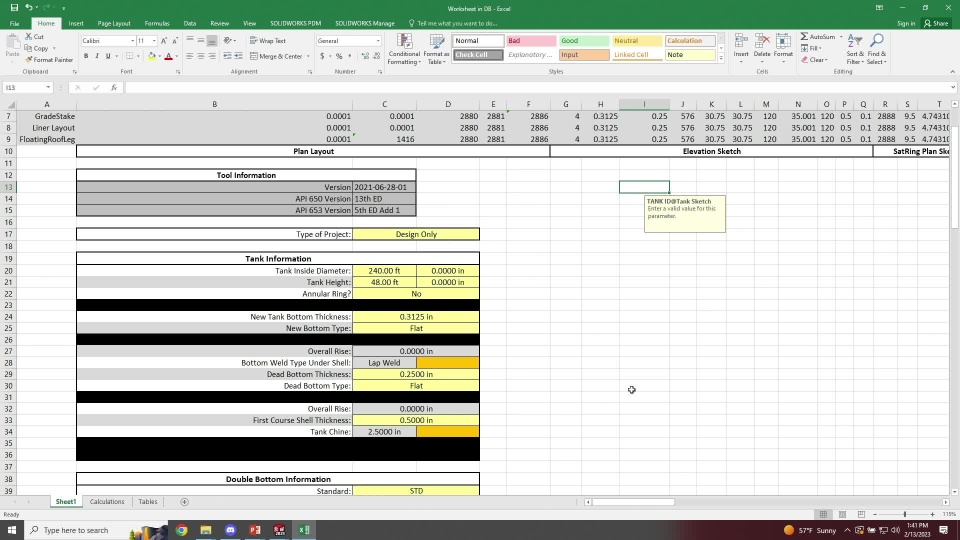Open the Format cells menu
Viewport: 960px width, 540px height.
tap(783, 48)
